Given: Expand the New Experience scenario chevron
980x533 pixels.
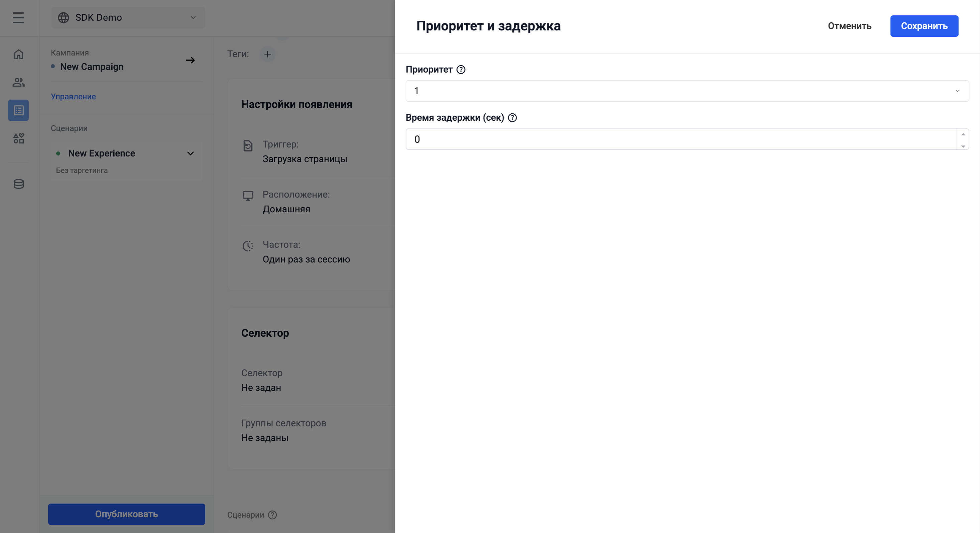Looking at the screenshot, I should [x=190, y=153].
